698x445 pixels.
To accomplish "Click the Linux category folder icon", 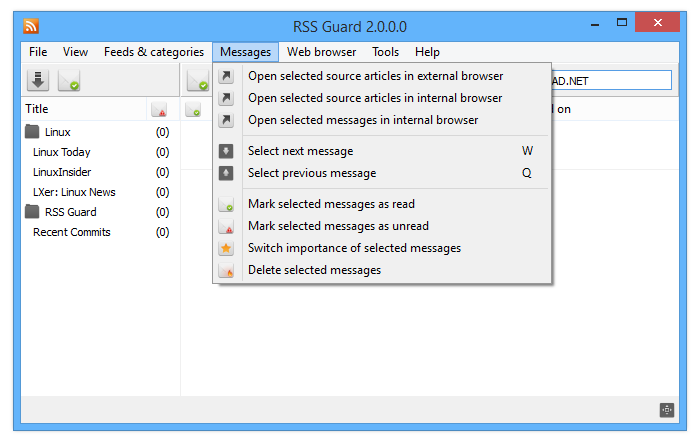I will point(32,132).
